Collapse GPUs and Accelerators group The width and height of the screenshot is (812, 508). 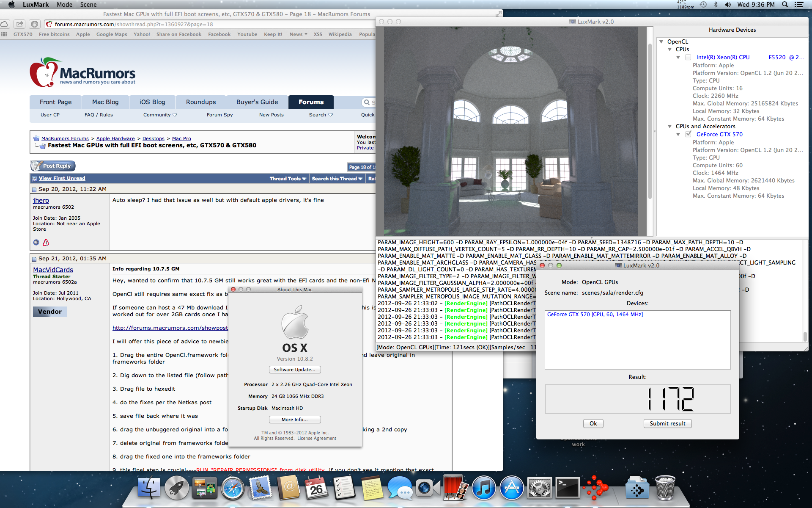669,126
